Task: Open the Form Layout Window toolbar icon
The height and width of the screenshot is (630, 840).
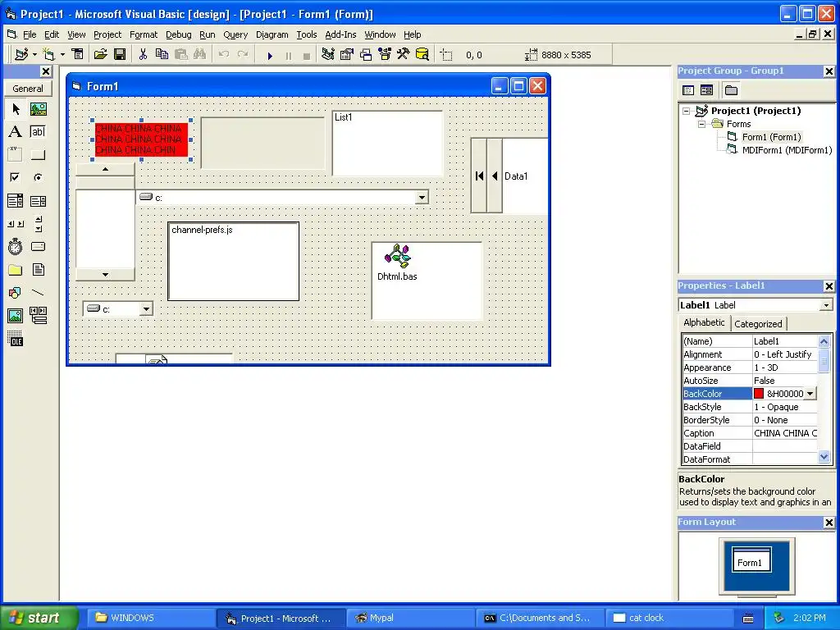Action: pyautogui.click(x=366, y=55)
